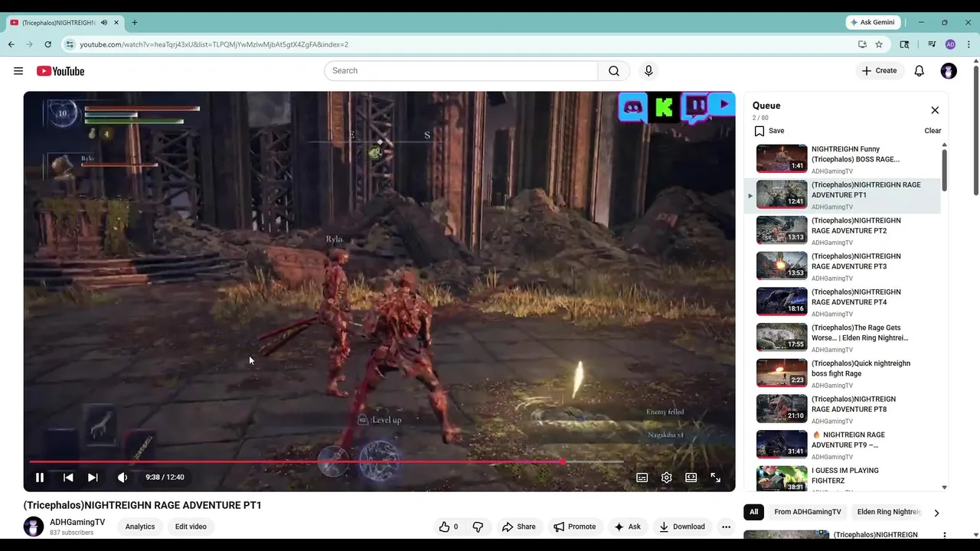The image size is (980, 551).
Task: Mute the tab via the speaker icon
Action: point(104,22)
